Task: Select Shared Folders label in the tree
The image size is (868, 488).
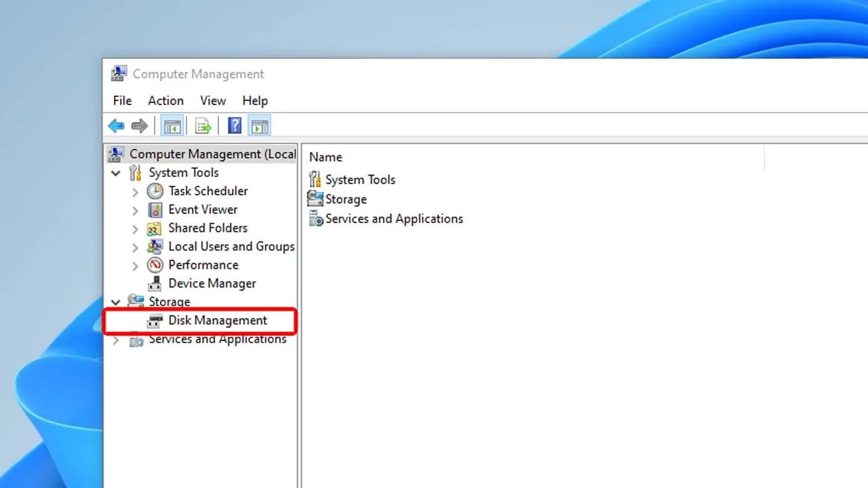Action: [x=208, y=228]
